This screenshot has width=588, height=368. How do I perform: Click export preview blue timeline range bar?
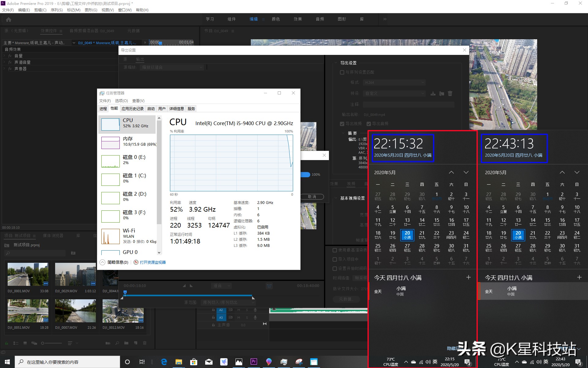188,296
